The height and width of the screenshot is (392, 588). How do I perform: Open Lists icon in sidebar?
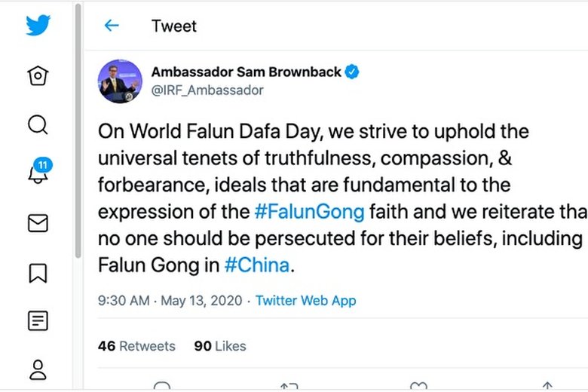point(38,321)
